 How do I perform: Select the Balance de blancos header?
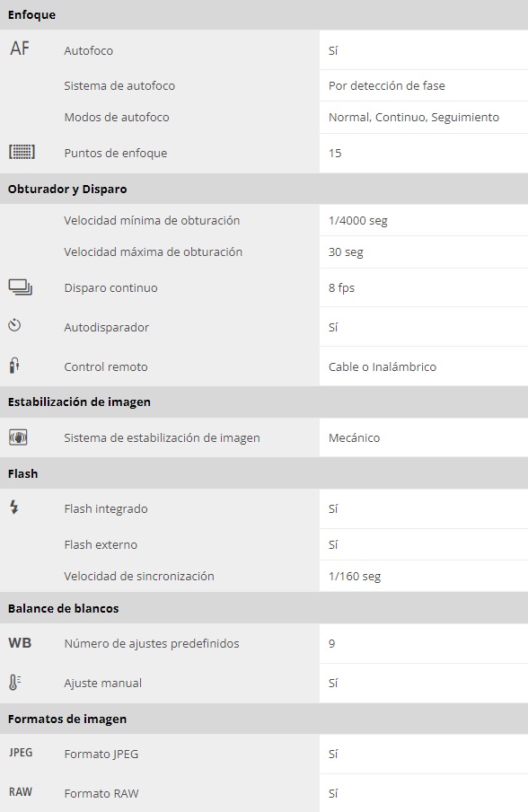[x=63, y=608]
